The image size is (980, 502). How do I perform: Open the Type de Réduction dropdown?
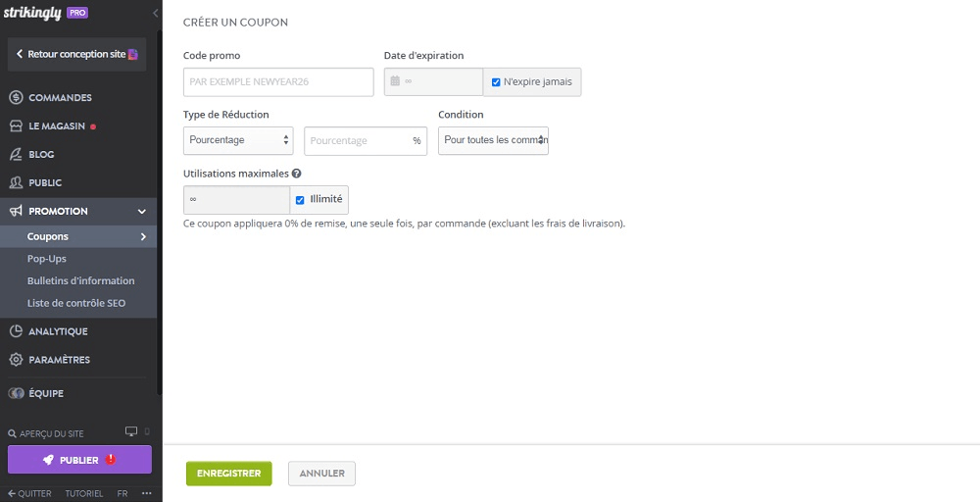238,140
